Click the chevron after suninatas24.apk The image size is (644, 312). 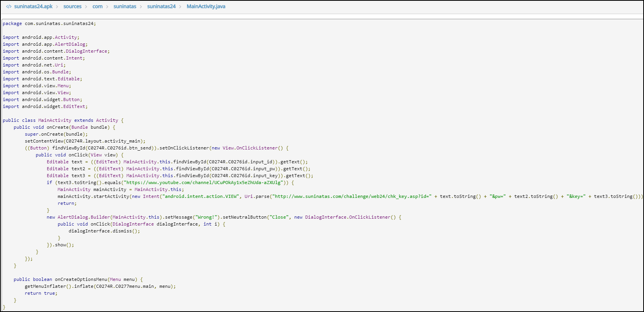(x=58, y=7)
